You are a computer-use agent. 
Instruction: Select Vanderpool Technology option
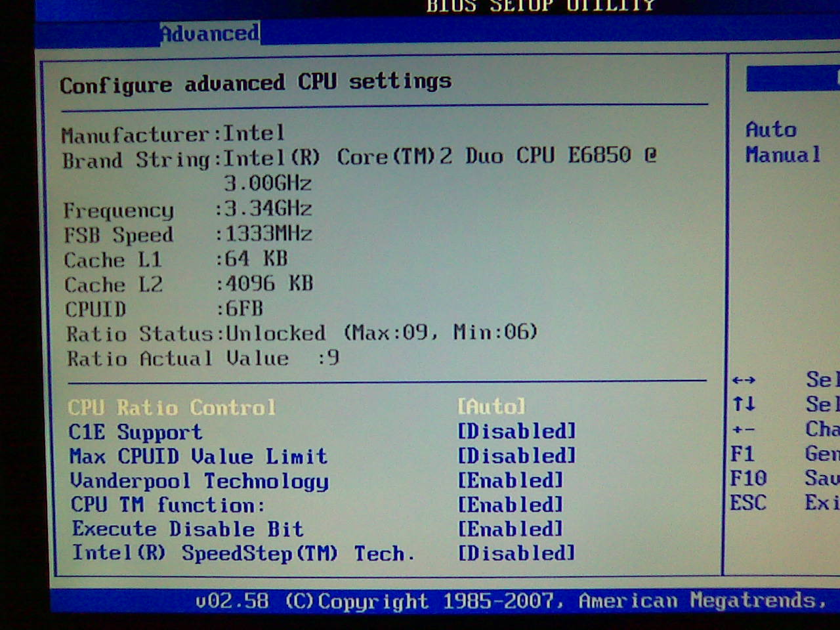(x=199, y=481)
